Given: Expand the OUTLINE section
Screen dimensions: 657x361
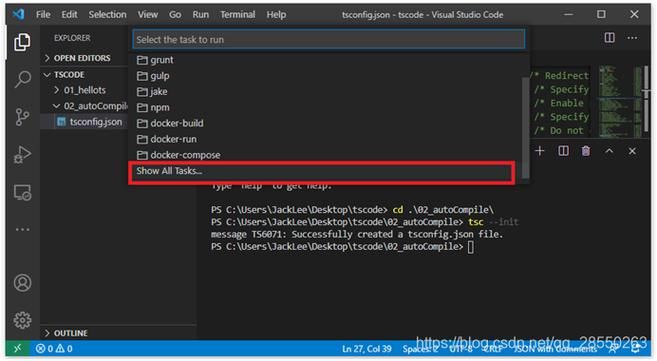Looking at the screenshot, I should (66, 333).
